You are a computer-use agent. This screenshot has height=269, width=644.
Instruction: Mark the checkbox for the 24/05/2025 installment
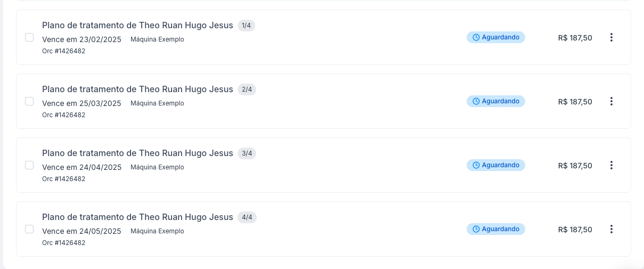click(x=29, y=229)
